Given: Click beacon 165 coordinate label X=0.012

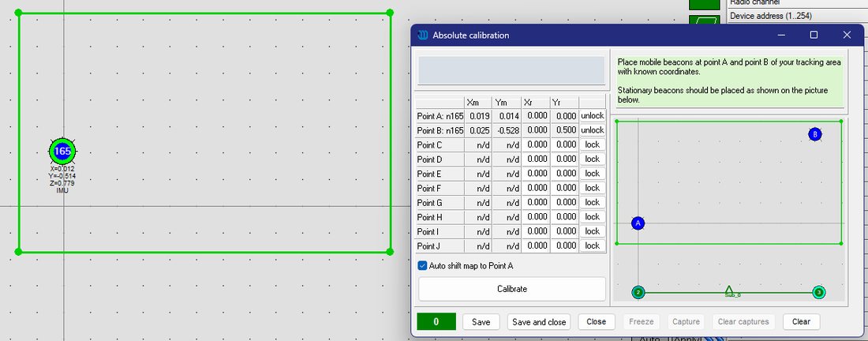Looking at the screenshot, I should (62, 169).
